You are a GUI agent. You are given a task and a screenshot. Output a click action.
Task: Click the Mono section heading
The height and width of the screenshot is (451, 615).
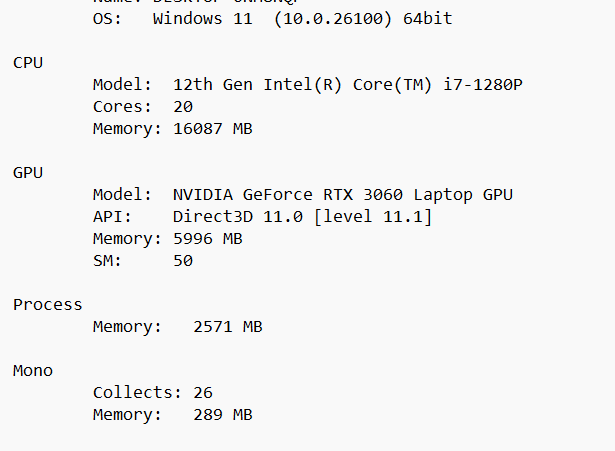33,371
